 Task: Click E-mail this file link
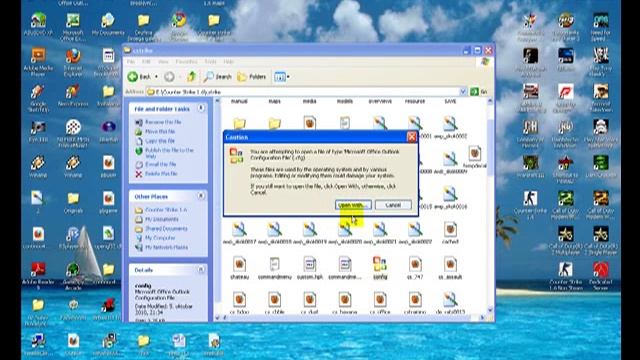(160, 164)
